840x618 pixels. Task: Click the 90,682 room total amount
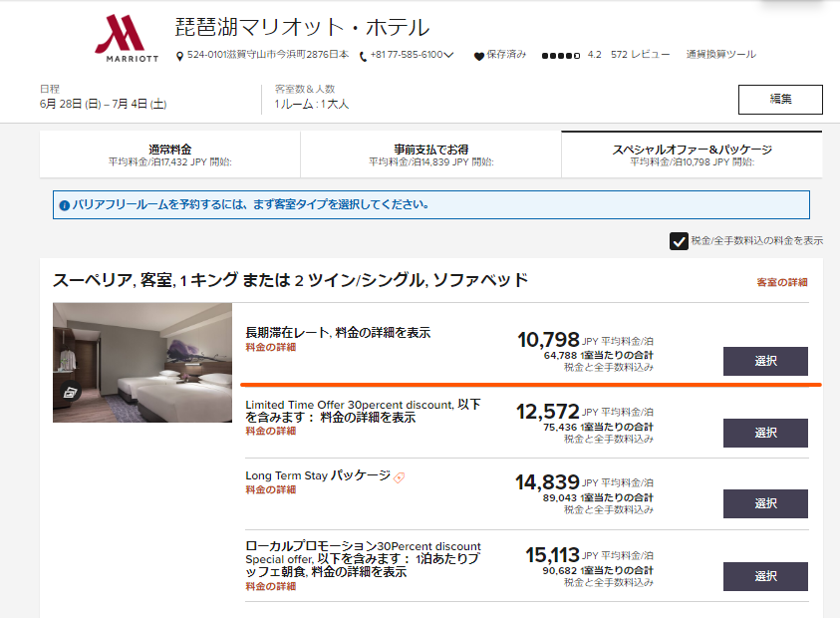[x=560, y=571]
